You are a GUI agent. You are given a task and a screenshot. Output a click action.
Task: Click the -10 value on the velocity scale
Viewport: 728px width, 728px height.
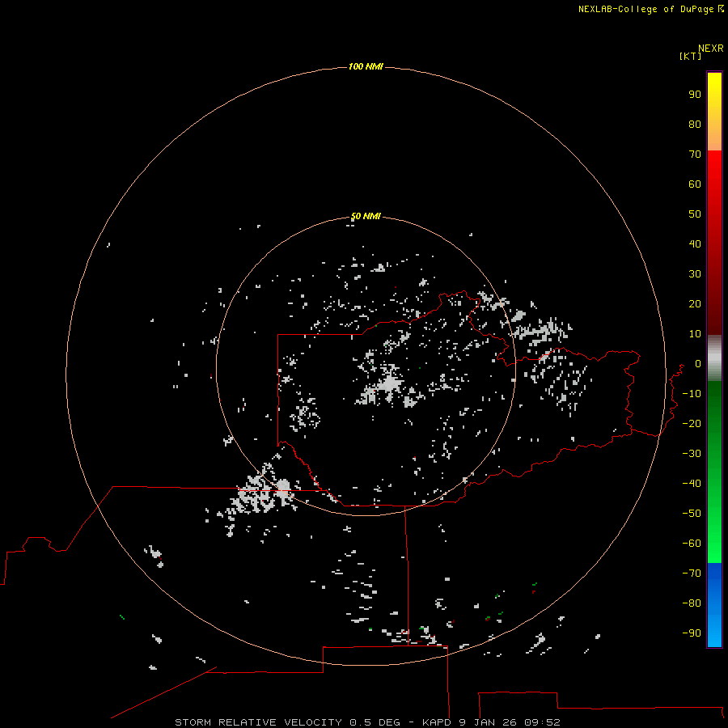pos(692,394)
